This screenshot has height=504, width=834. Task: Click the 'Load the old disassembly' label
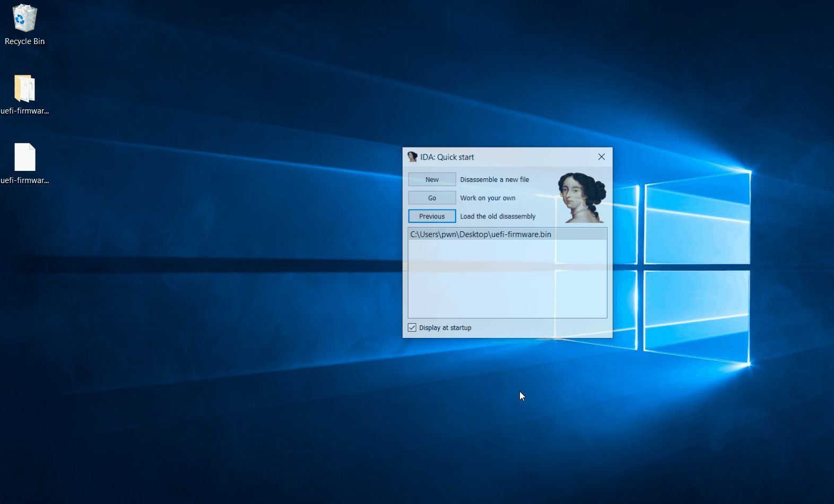point(498,216)
